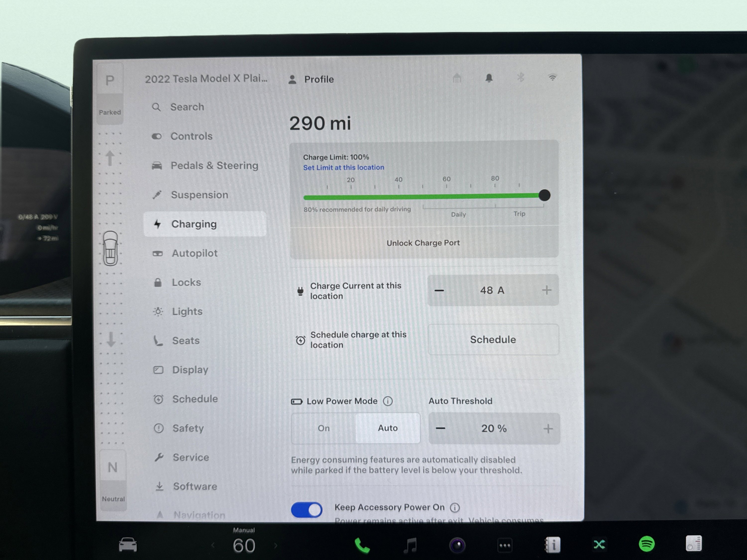The height and width of the screenshot is (560, 747).
Task: Tap the Profile icon
Action: pyautogui.click(x=293, y=80)
